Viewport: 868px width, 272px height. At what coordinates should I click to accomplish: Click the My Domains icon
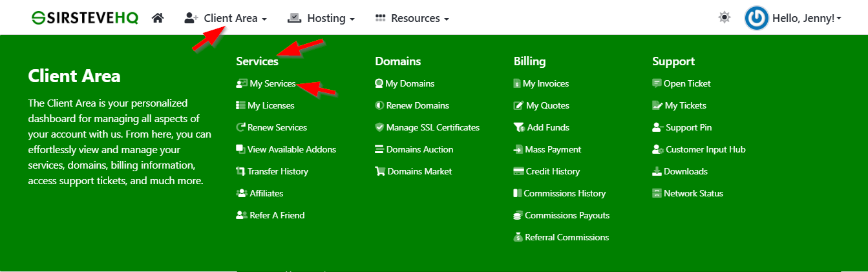379,83
